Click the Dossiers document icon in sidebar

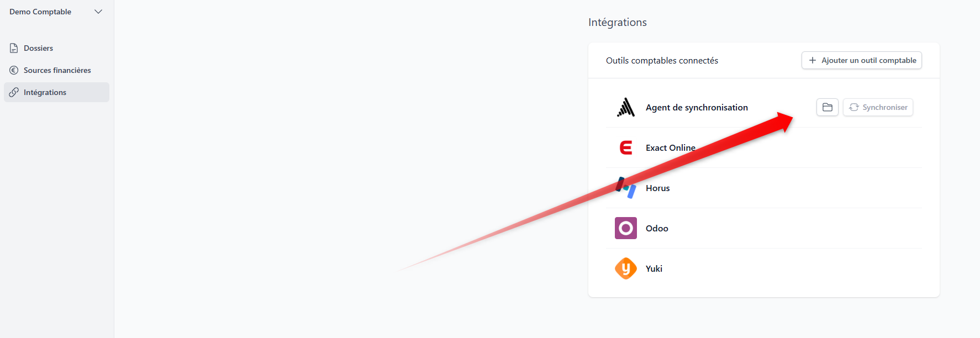point(14,48)
